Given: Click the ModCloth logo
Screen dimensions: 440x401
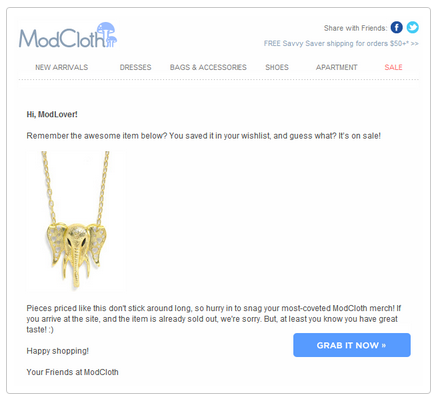Looking at the screenshot, I should tap(68, 35).
